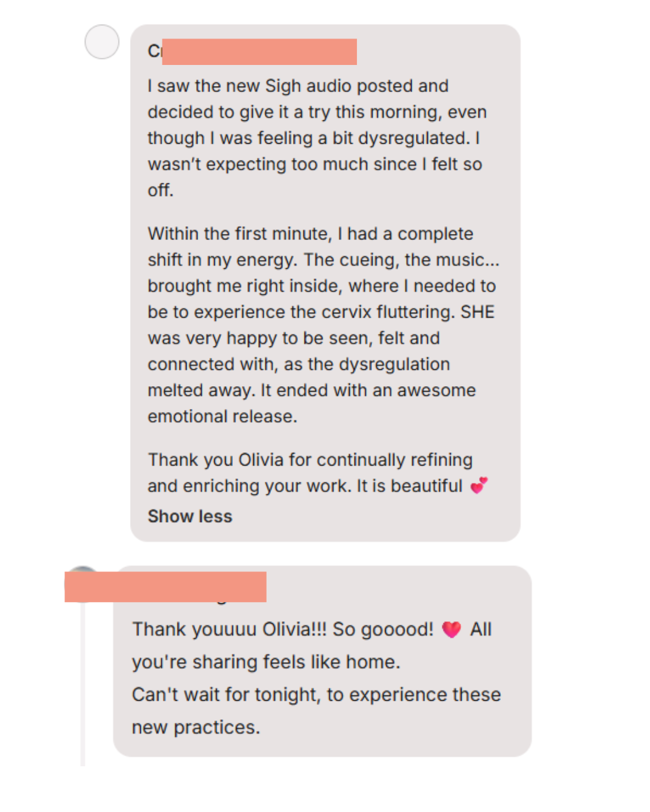
Task: Click the first commenter's empty avatar circle
Action: pos(102,42)
